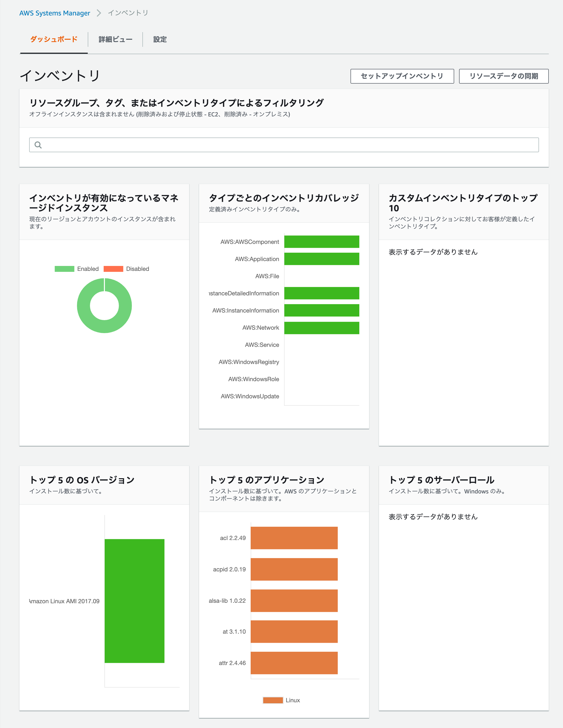This screenshot has height=728, width=563.
Task: Click the AWS:AWSComponent coverage bar
Action: [x=321, y=242]
